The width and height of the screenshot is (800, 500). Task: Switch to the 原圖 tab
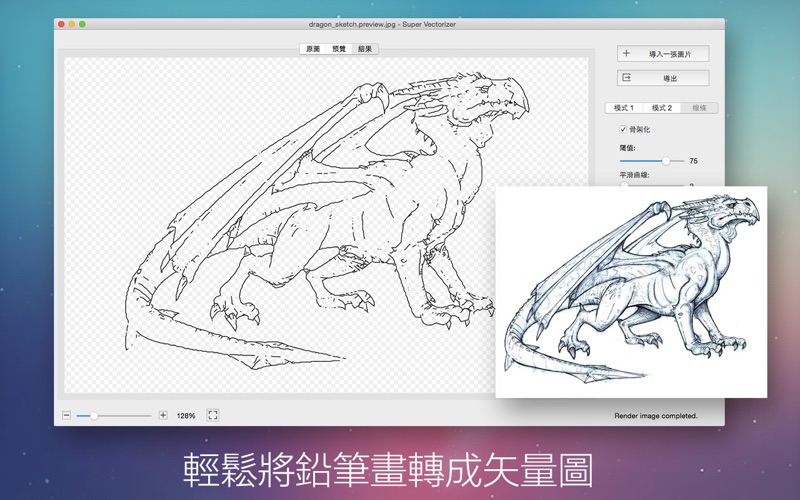[x=313, y=49]
